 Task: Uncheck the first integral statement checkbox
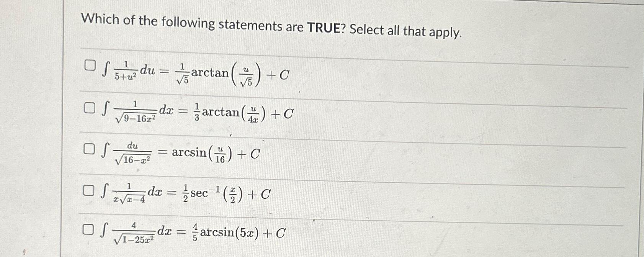point(90,66)
